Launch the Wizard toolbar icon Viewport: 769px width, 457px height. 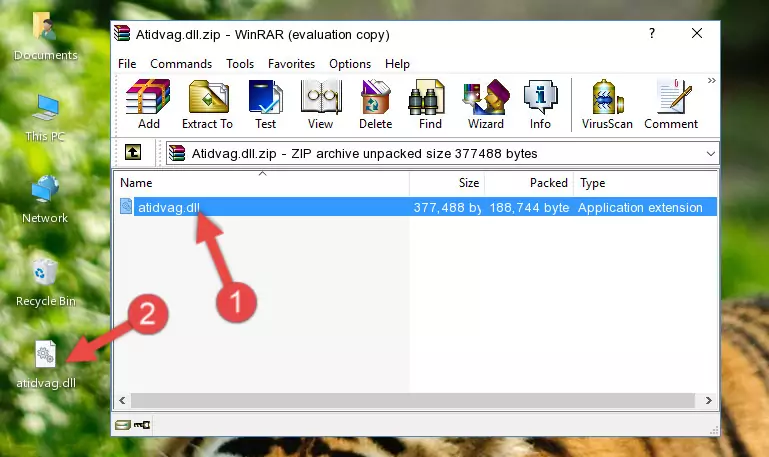pos(486,97)
